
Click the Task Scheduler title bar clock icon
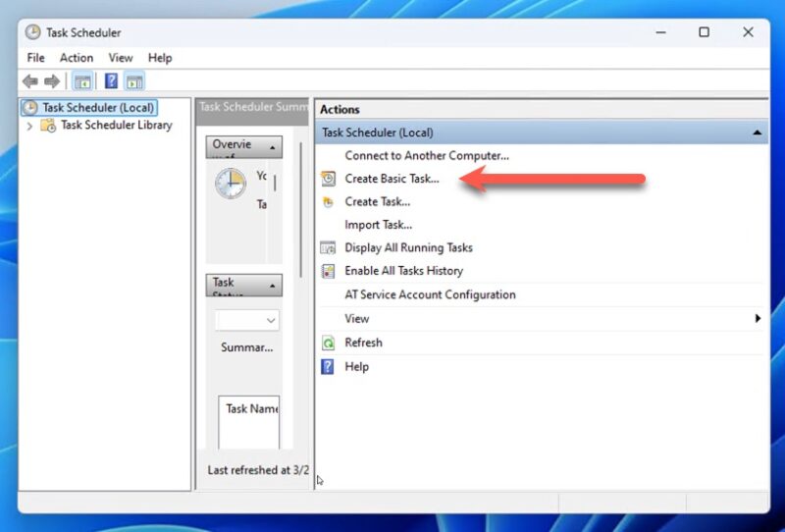33,32
